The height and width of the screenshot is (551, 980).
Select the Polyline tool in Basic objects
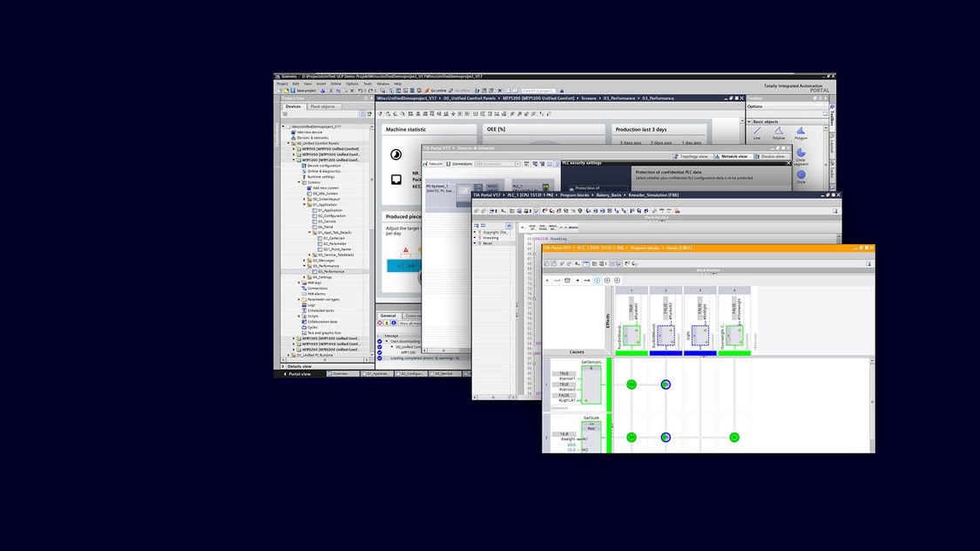pyautogui.click(x=779, y=134)
